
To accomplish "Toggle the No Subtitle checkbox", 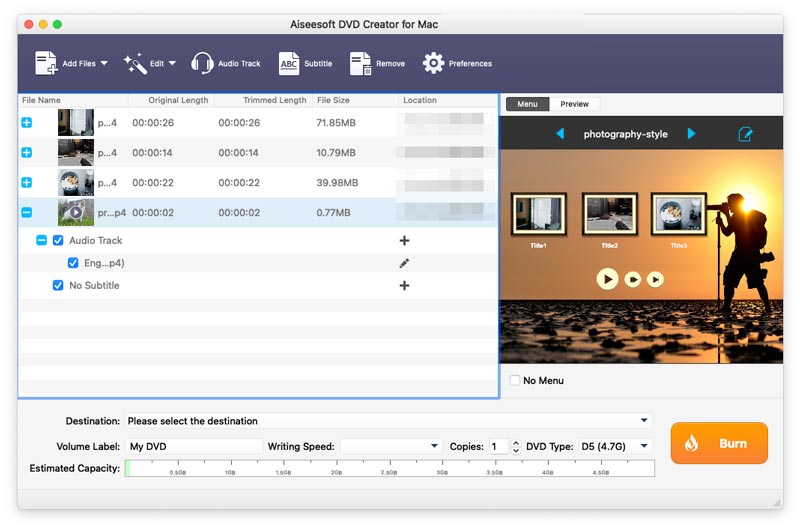I will (58, 285).
